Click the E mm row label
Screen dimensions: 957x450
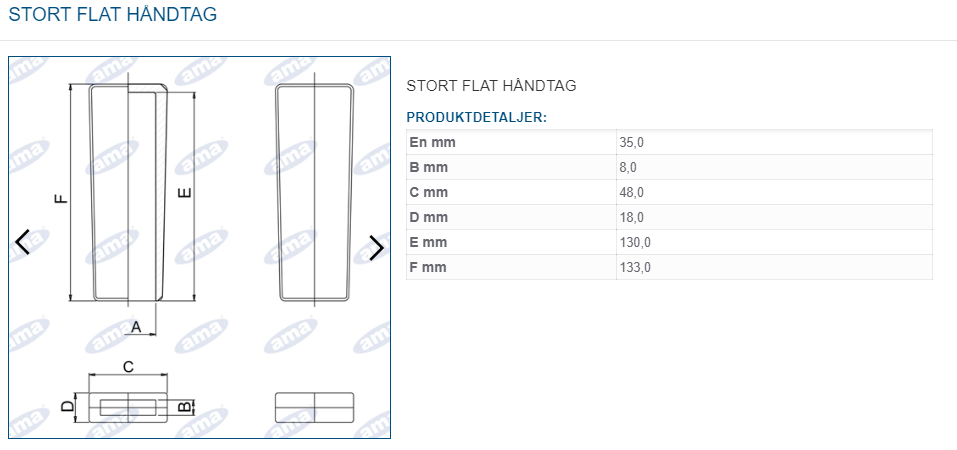(428, 242)
